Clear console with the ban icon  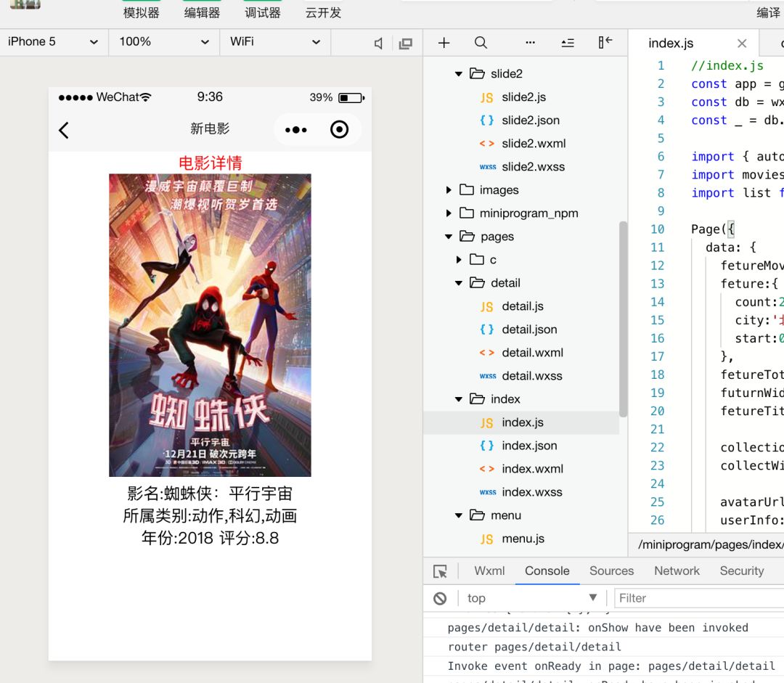coord(440,598)
